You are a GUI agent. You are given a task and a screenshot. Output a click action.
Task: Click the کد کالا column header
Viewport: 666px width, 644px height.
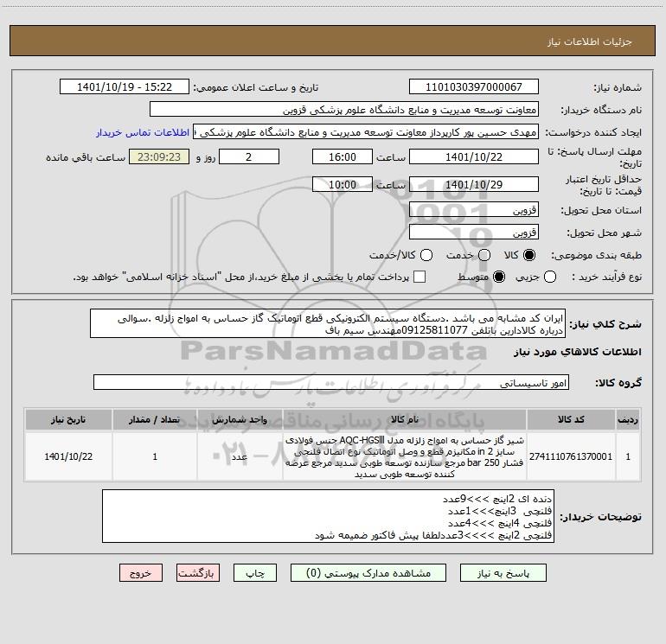(571, 419)
